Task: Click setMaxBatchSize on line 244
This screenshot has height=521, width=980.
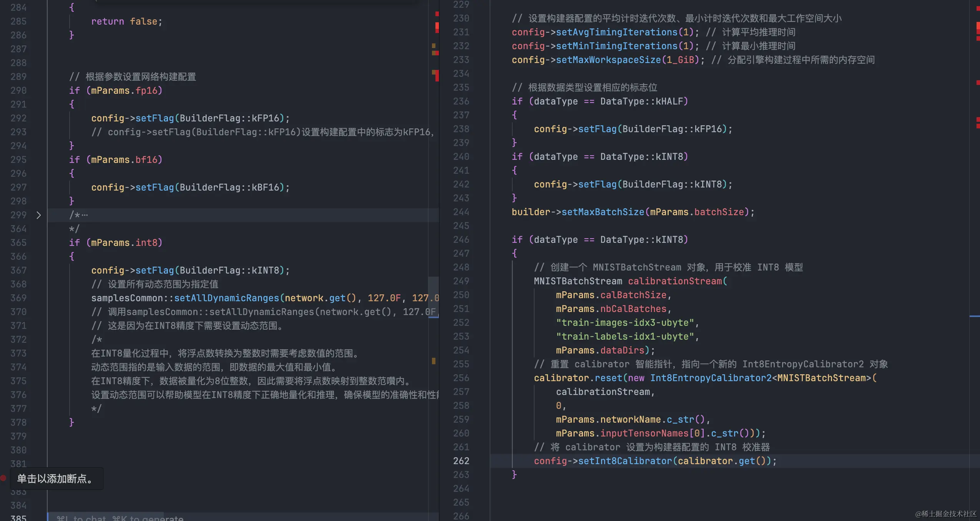Action: click(x=603, y=212)
